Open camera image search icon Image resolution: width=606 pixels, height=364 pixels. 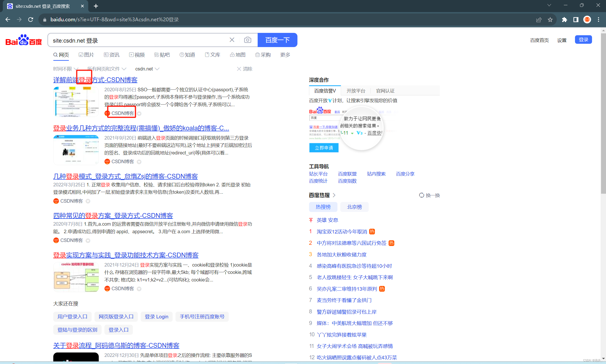[247, 40]
